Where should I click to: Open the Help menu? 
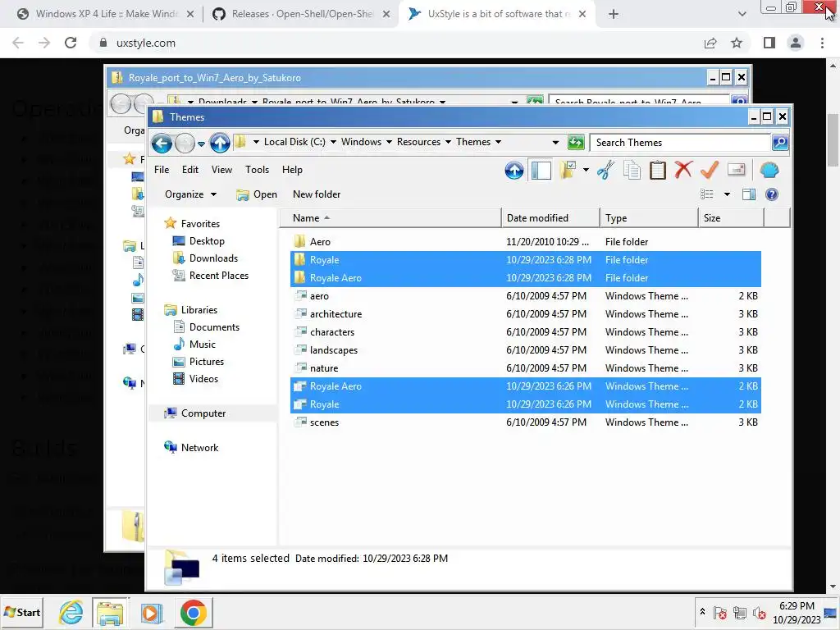293,170
